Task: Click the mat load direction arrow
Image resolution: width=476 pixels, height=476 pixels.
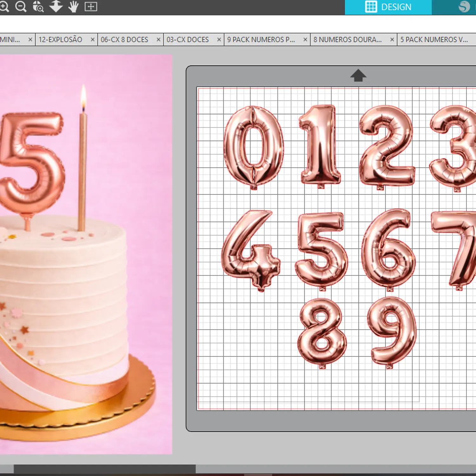Action: pyautogui.click(x=358, y=76)
